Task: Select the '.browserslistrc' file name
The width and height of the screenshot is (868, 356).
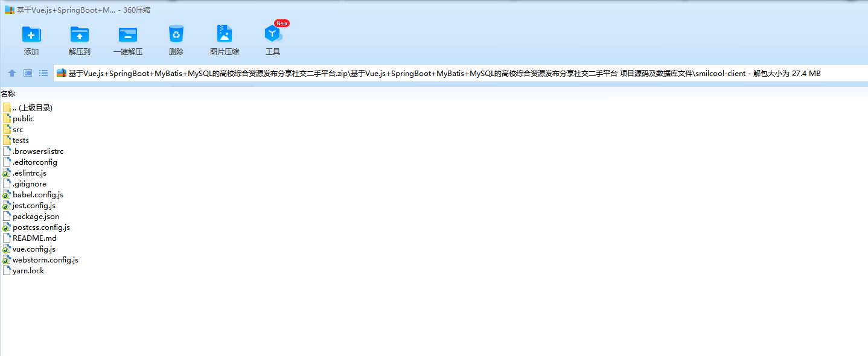Action: point(38,151)
